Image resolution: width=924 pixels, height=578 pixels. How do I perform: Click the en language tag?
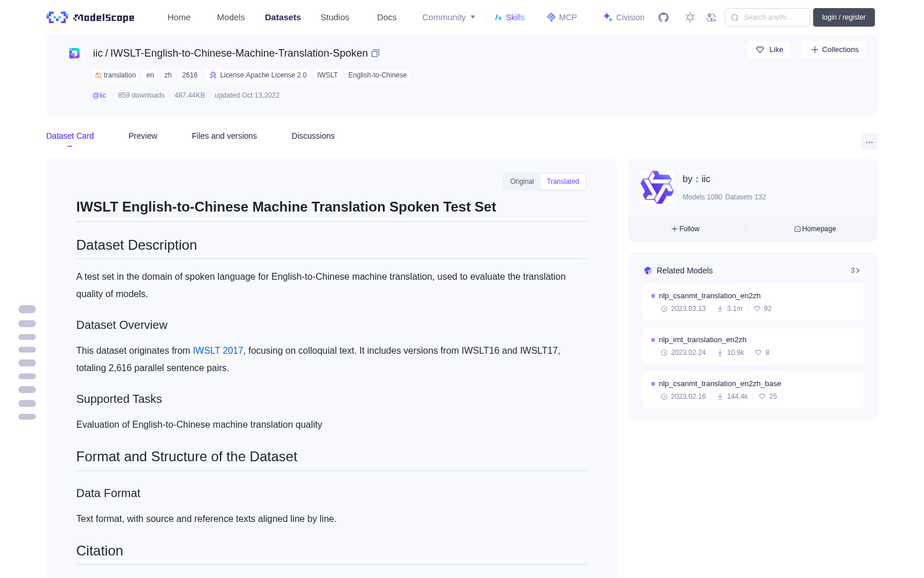(150, 75)
